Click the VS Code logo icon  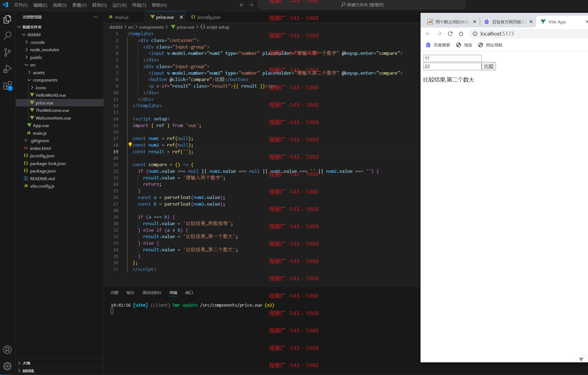pyautogui.click(x=5, y=5)
